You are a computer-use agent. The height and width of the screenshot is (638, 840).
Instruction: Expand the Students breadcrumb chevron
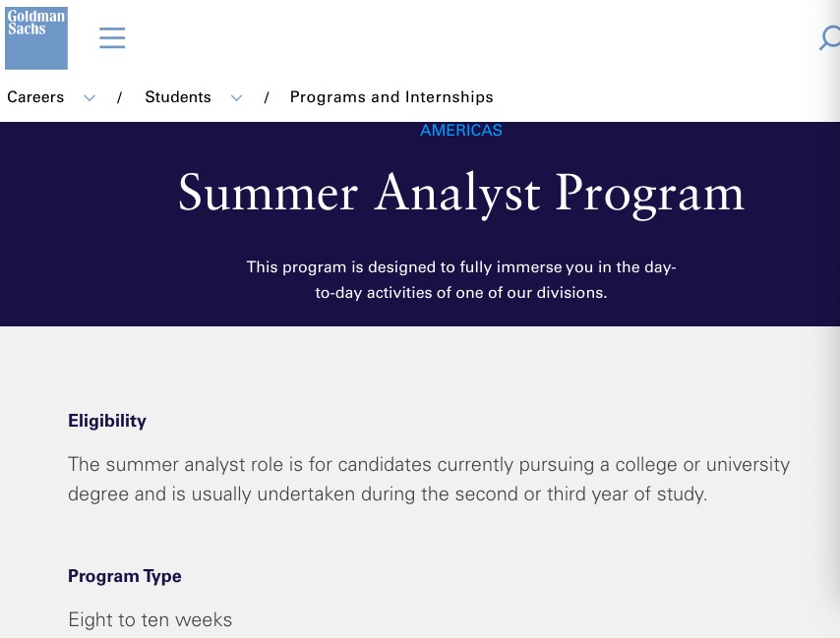click(236, 97)
